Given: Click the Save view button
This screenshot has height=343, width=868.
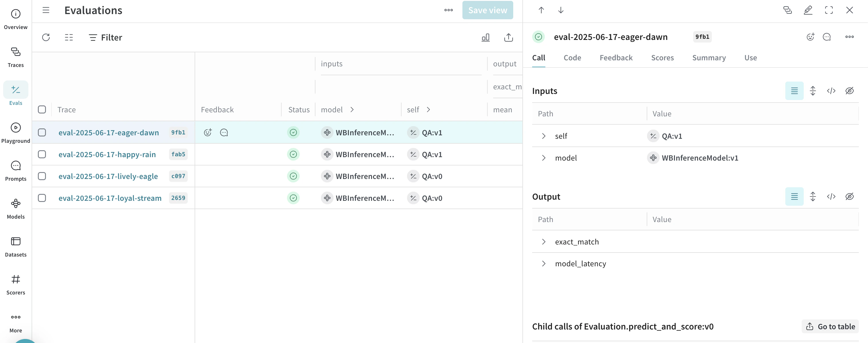Looking at the screenshot, I should point(487,10).
